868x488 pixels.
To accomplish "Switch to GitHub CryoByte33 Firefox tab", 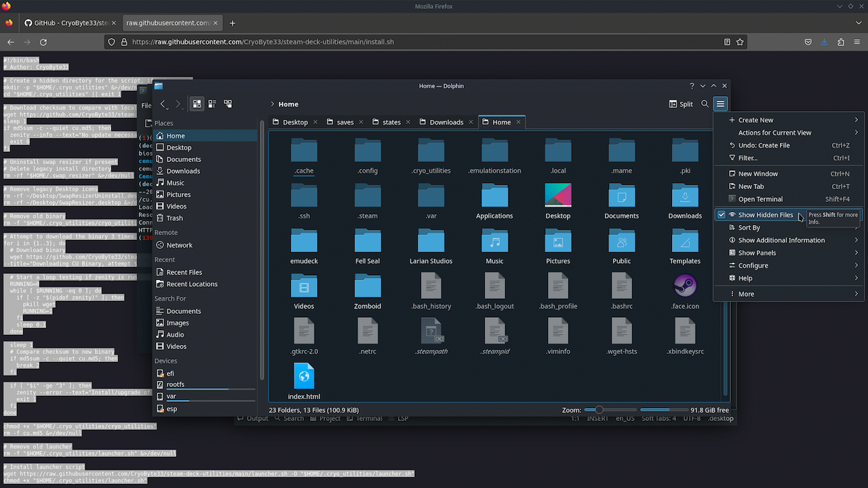I will pyautogui.click(x=70, y=23).
